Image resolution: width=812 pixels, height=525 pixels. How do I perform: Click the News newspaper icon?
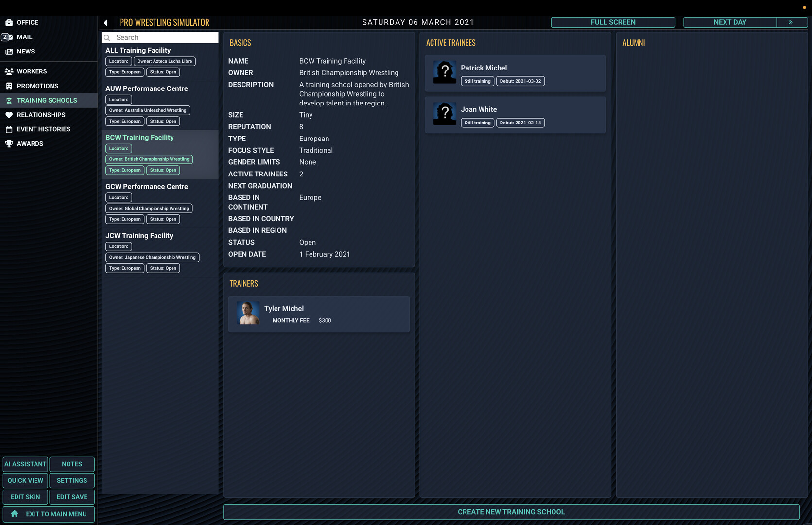[9, 52]
